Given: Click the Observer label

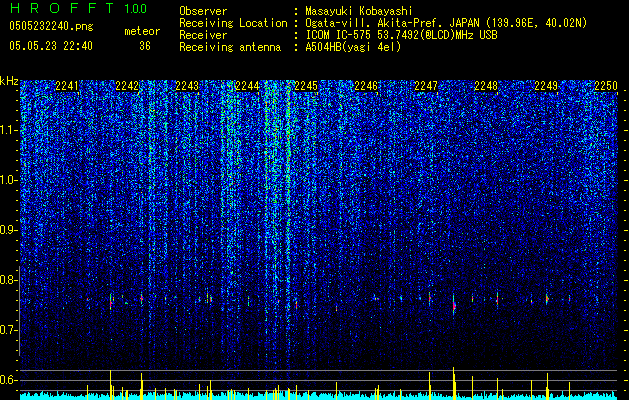Looking at the screenshot, I should click(203, 11).
